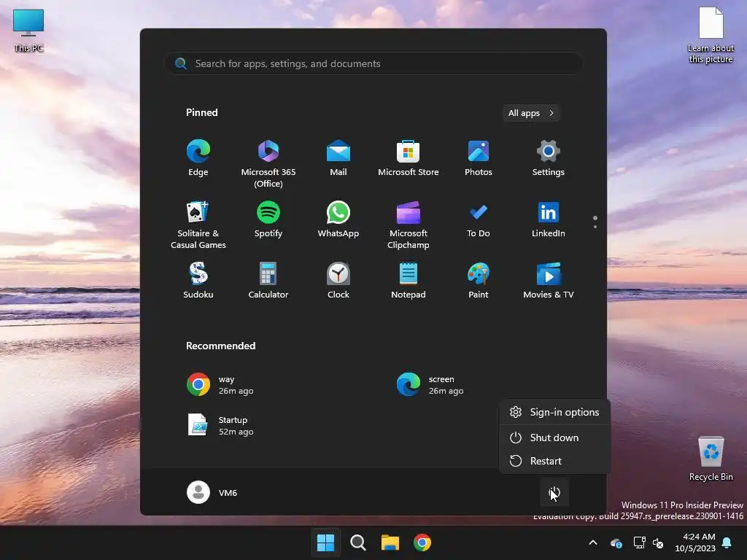The image size is (747, 560).
Task: Open the Mail app
Action: (x=338, y=158)
